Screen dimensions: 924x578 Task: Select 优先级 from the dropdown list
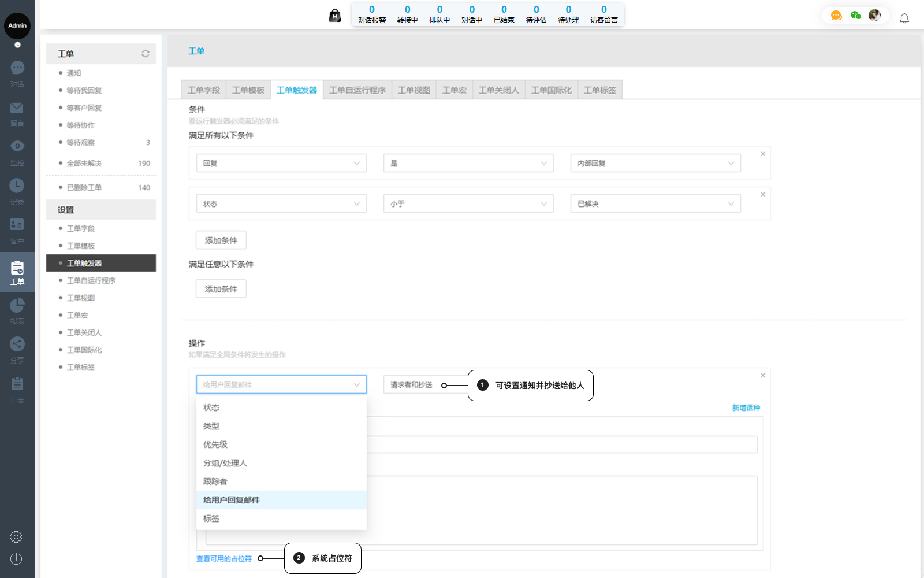[215, 444]
